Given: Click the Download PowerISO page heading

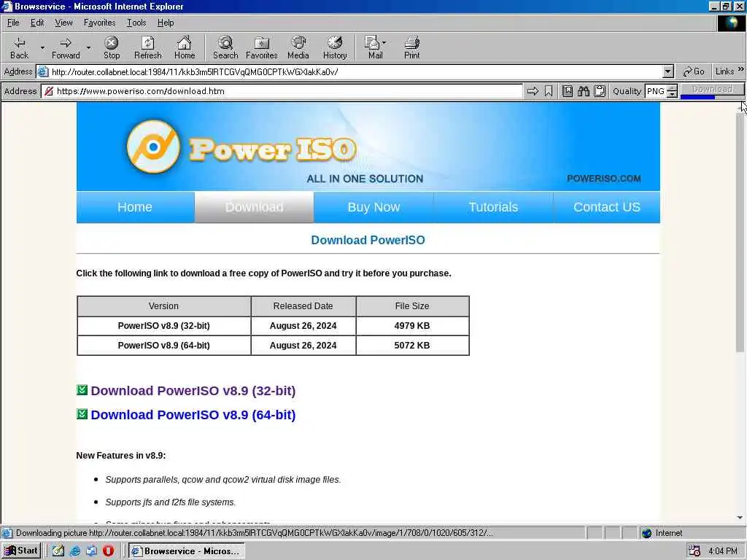Looking at the screenshot, I should 368,240.
